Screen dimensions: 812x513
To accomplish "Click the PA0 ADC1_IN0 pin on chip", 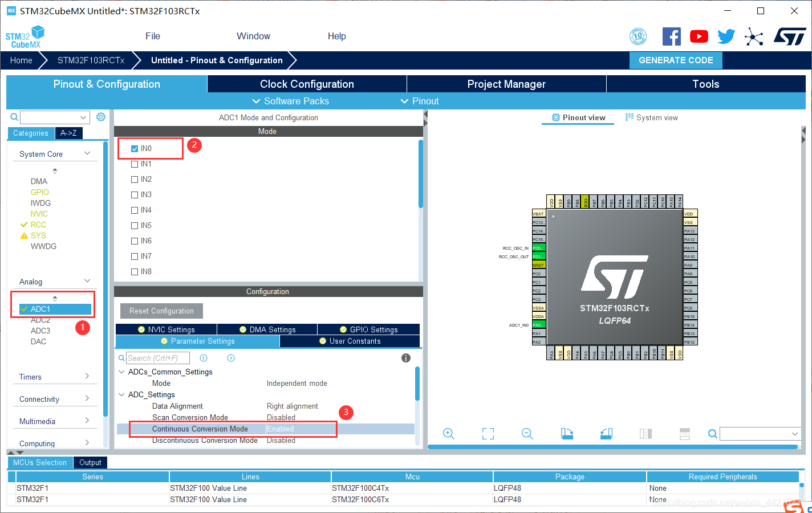I will point(539,325).
